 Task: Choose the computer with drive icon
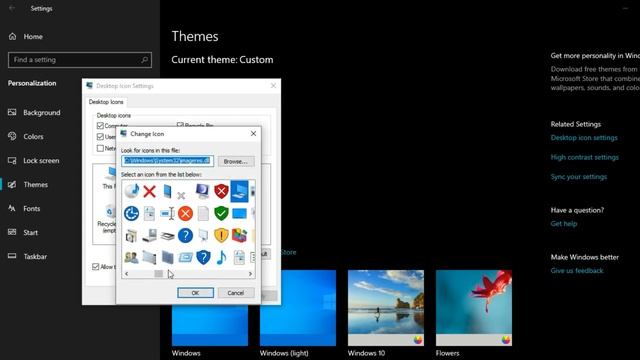click(149, 236)
